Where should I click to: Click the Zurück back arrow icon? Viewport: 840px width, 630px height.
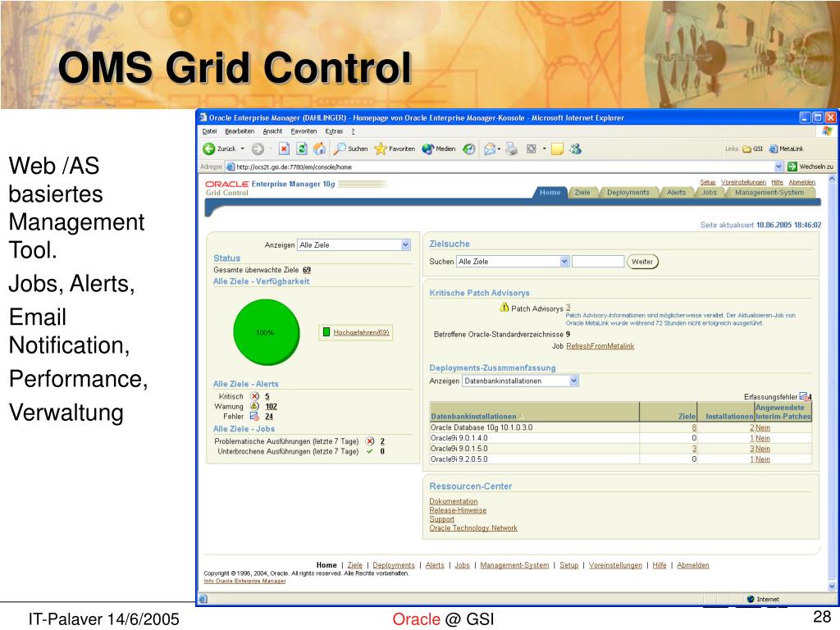(208, 149)
